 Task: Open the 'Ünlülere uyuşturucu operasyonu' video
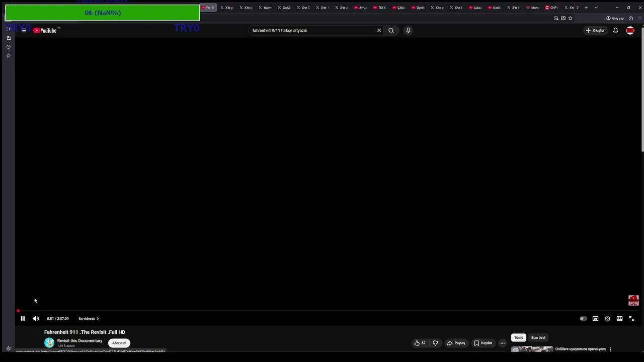pos(581,349)
